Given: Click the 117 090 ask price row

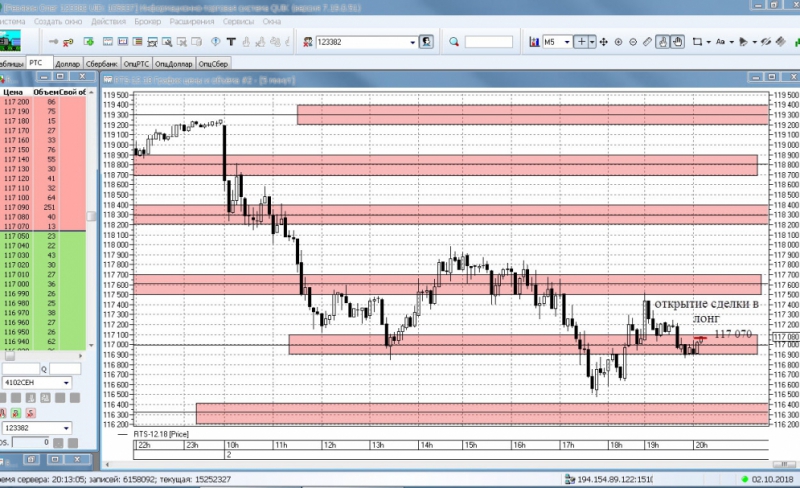Looking at the screenshot, I should [x=43, y=207].
